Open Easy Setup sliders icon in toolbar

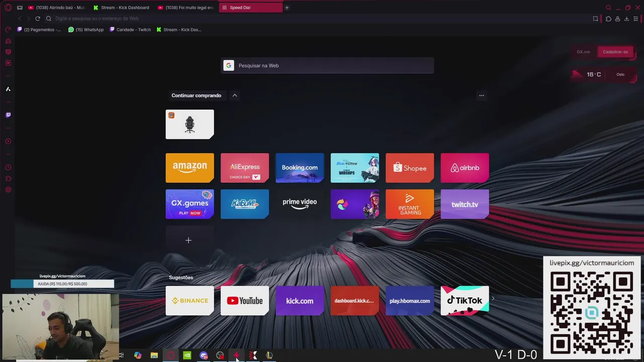[x=636, y=19]
